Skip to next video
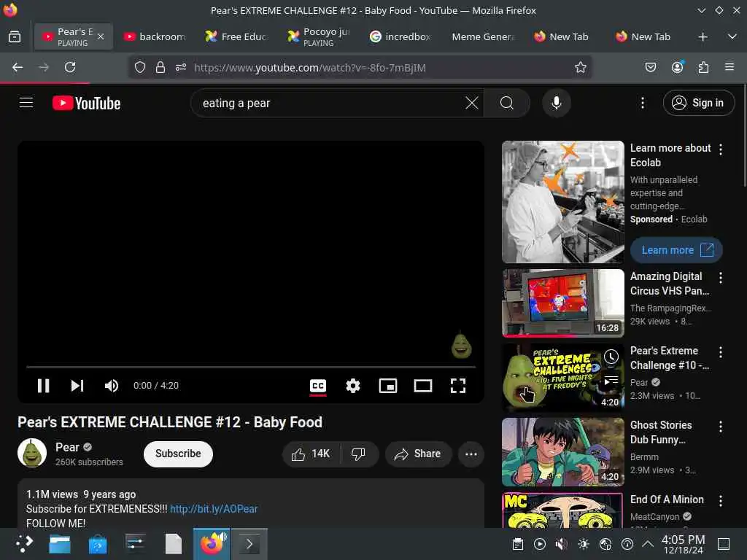Screen dimensions: 747x560 coord(77,386)
